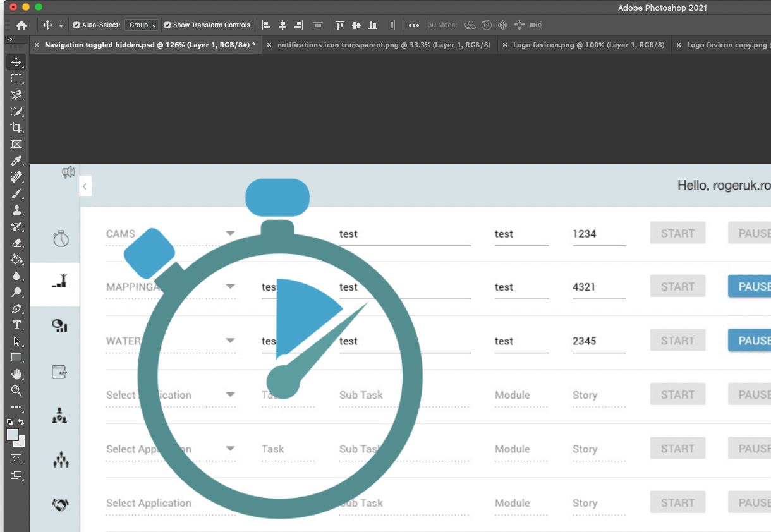Select the Eyedropper tool
771x532 pixels.
click(16, 160)
